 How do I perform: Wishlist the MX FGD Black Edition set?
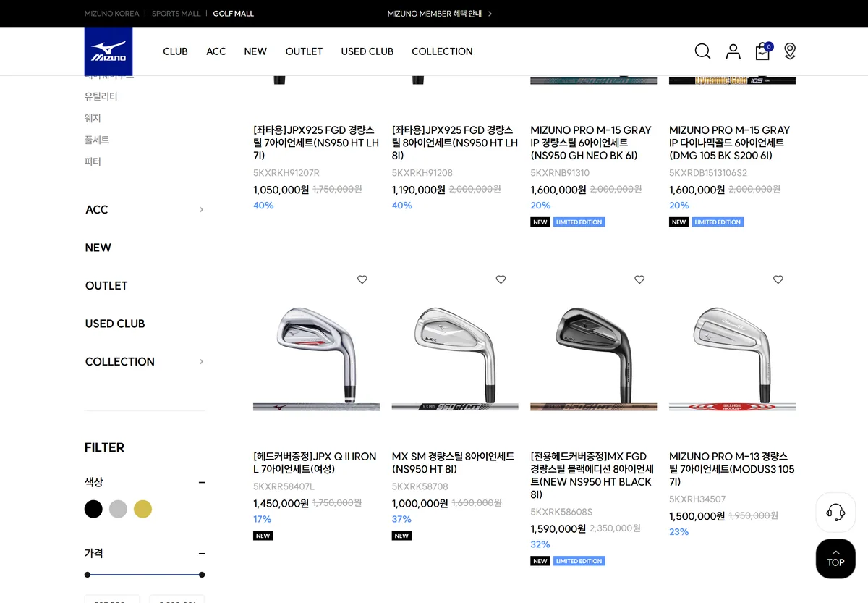[x=639, y=279]
